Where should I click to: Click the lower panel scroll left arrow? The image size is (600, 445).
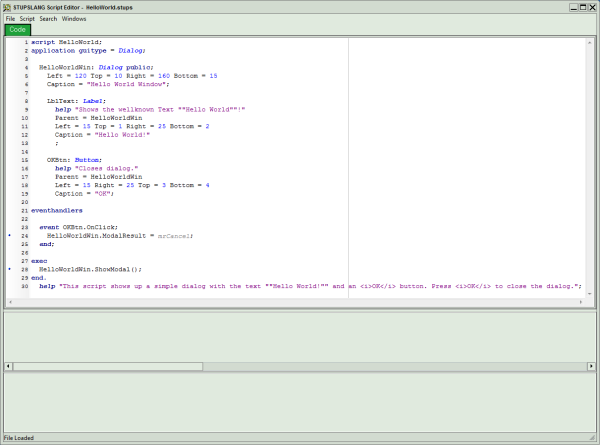click(8, 366)
